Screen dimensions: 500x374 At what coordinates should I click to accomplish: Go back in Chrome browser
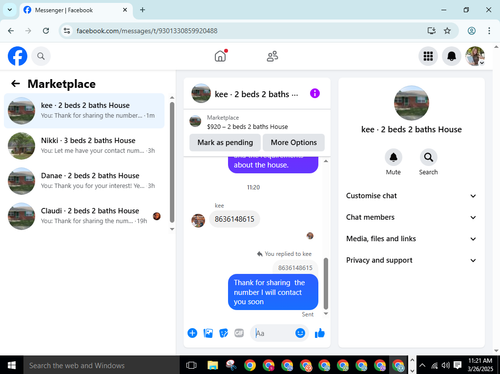[11, 31]
